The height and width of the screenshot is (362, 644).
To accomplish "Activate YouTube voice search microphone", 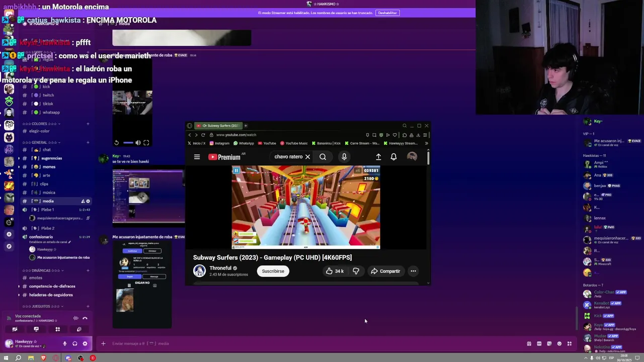I will point(344,157).
